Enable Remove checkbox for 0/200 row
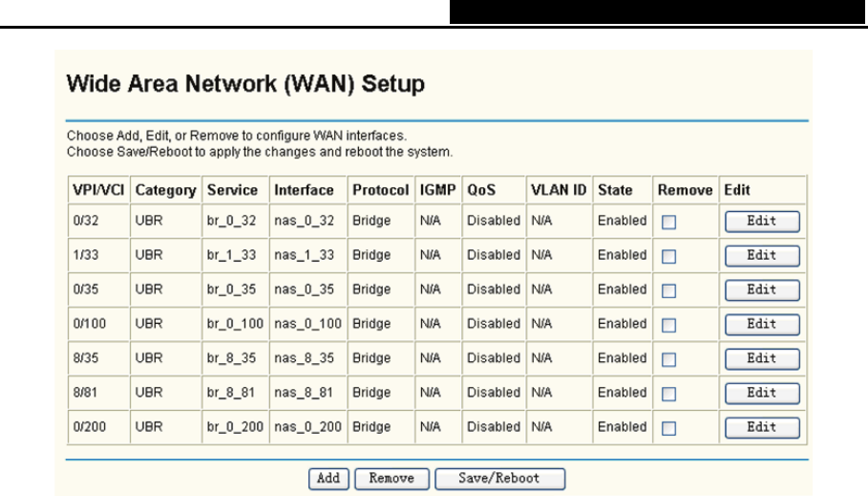The height and width of the screenshot is (496, 868). click(x=668, y=428)
